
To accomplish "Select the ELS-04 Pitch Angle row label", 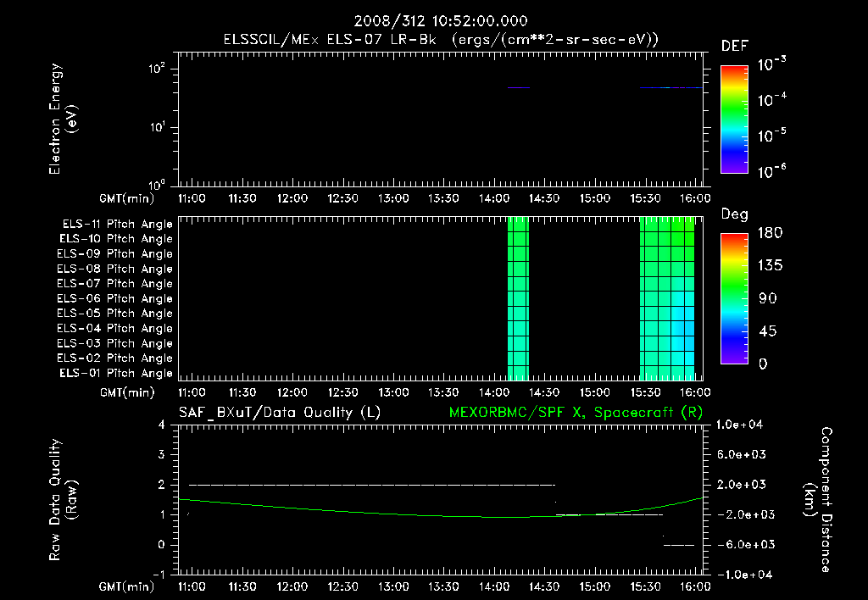I will [115, 328].
